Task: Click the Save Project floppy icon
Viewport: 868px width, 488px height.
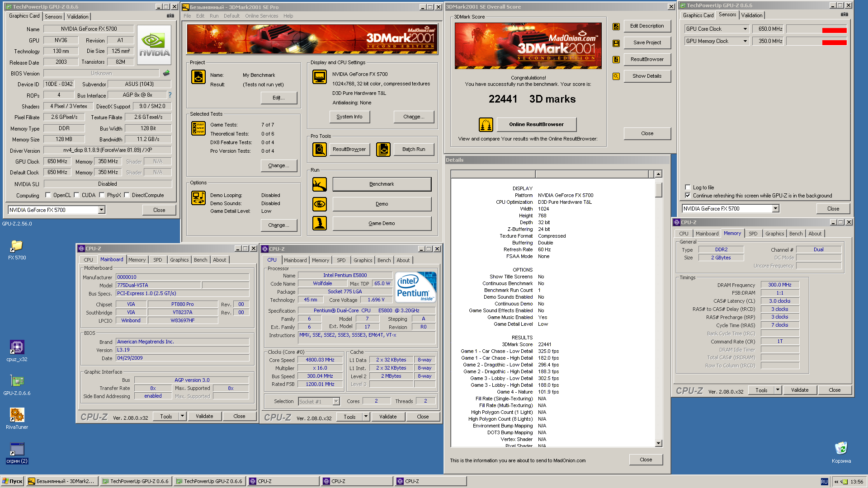Action: 616,43
